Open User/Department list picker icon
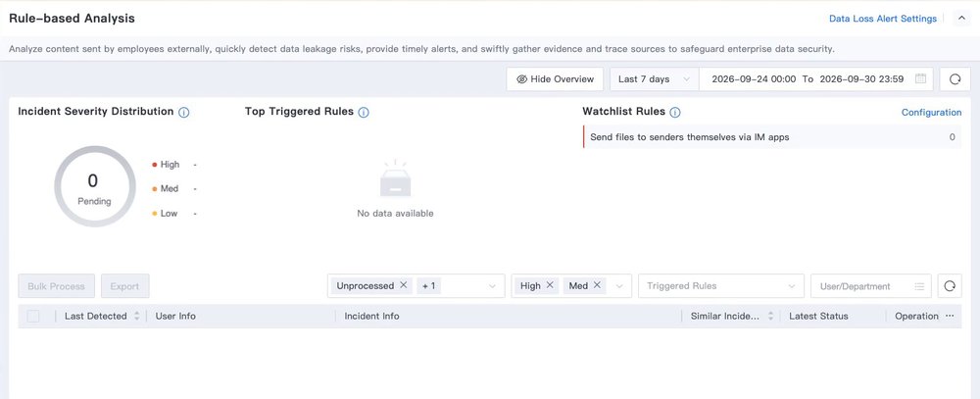This screenshot has width=980, height=399. pos(919,286)
